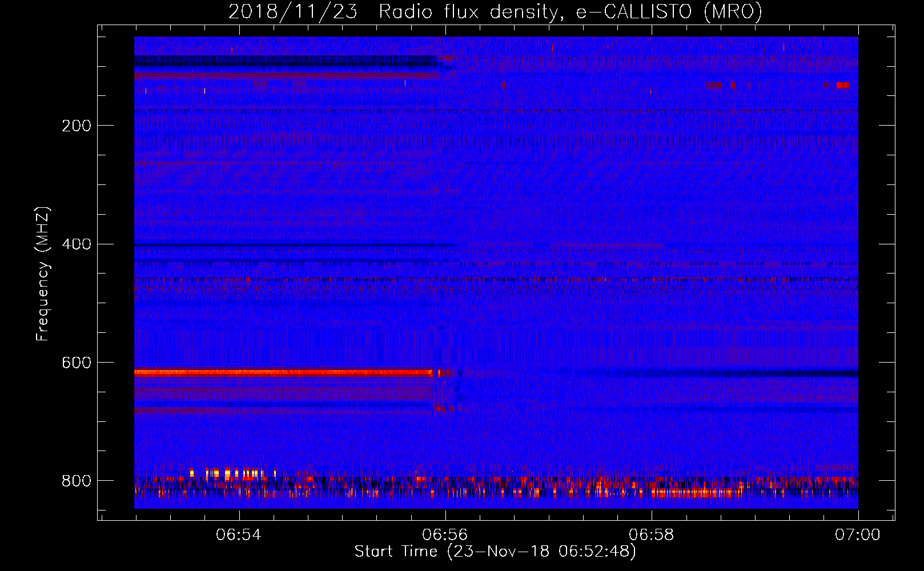Image resolution: width=924 pixels, height=571 pixels.
Task: Click the 600 frequency tick label
Action: click(77, 363)
